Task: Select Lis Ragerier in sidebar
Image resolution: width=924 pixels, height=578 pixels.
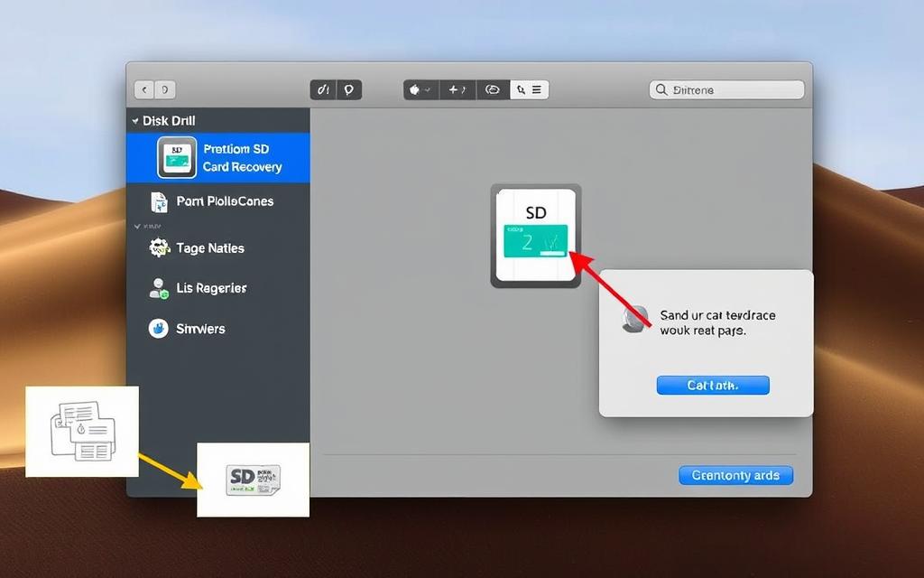Action: tap(218, 288)
